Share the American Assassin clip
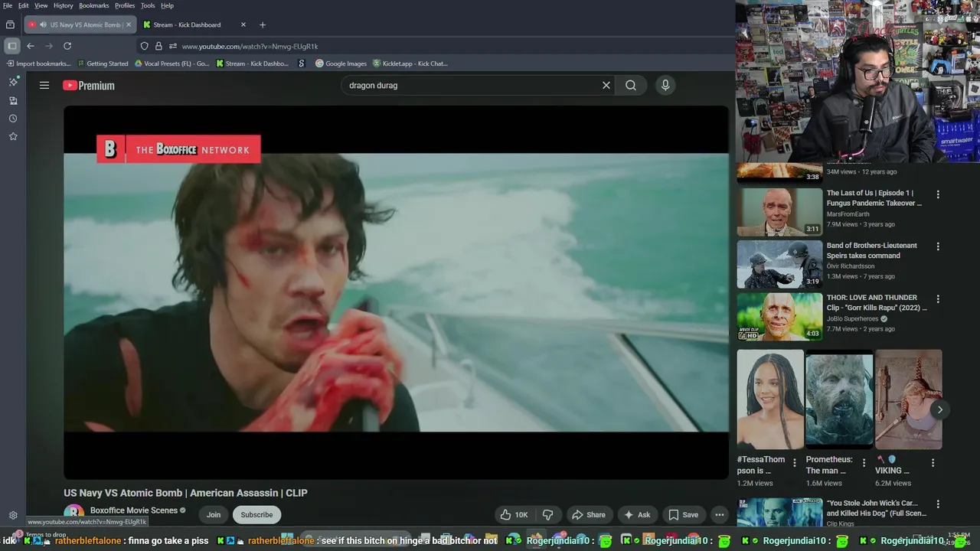Screen dimensions: 980x551 click(x=589, y=515)
